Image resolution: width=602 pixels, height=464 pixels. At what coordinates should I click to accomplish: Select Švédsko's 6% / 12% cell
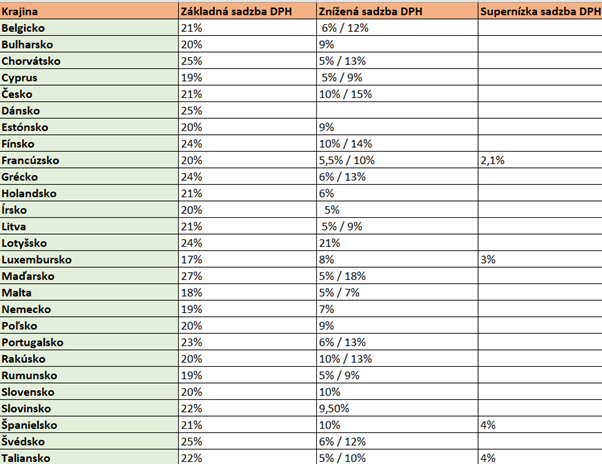point(397,441)
